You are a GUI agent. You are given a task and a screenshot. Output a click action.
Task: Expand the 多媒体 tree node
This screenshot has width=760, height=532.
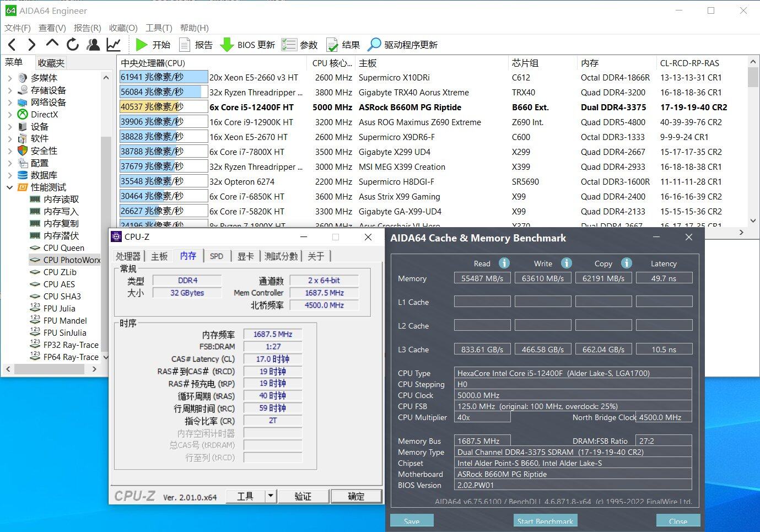pyautogui.click(x=10, y=78)
